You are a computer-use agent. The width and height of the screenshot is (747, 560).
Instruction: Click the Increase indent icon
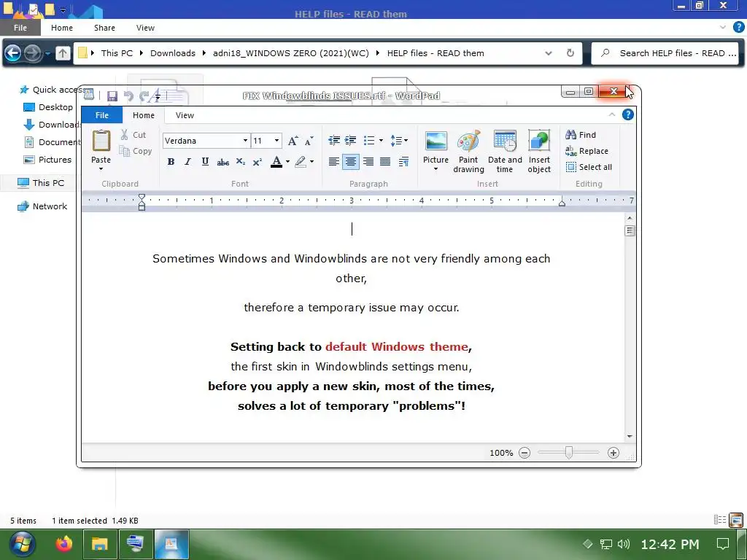coord(350,141)
